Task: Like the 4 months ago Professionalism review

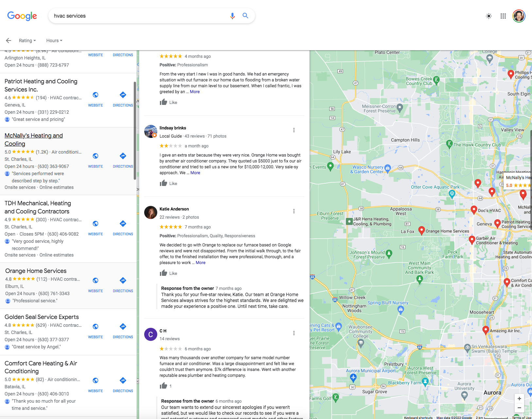Action: [168, 102]
